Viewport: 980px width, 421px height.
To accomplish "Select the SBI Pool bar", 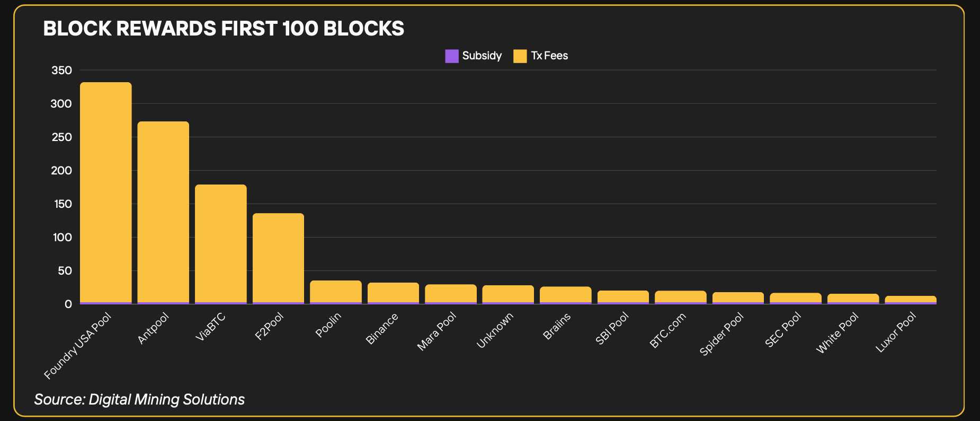I will click(623, 297).
